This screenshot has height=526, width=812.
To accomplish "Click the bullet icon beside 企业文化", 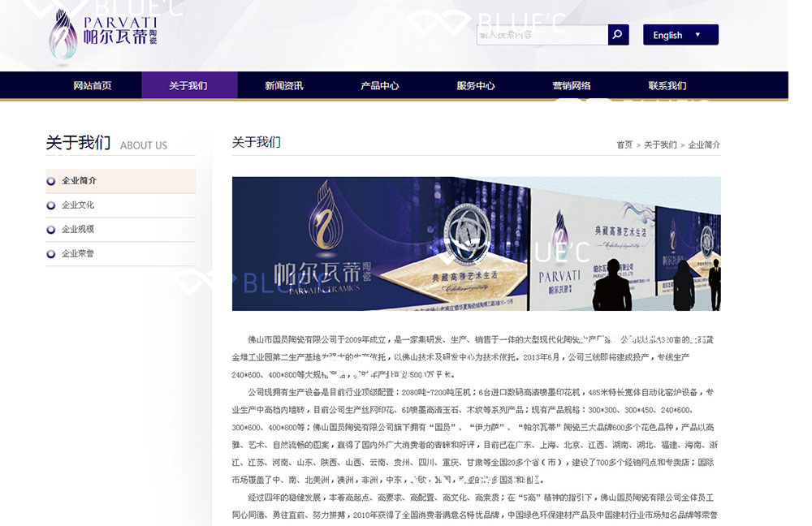I will click(x=50, y=205).
